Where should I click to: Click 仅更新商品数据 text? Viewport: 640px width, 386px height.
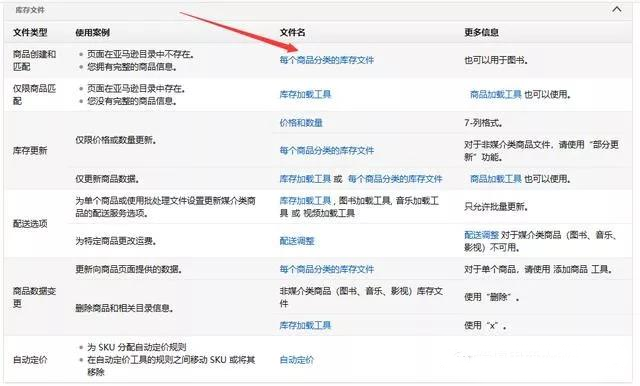[108, 179]
